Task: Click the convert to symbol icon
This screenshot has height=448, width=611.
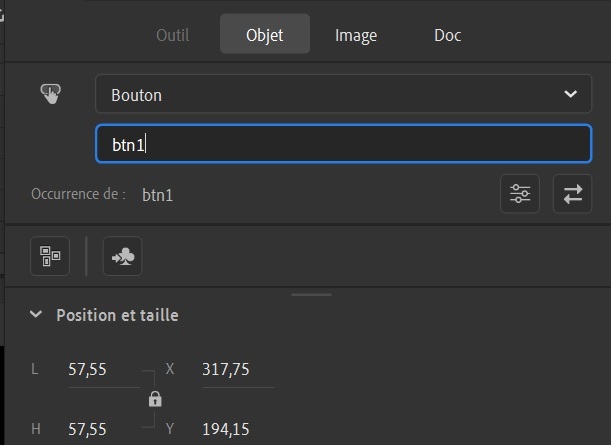Action: pyautogui.click(x=122, y=256)
